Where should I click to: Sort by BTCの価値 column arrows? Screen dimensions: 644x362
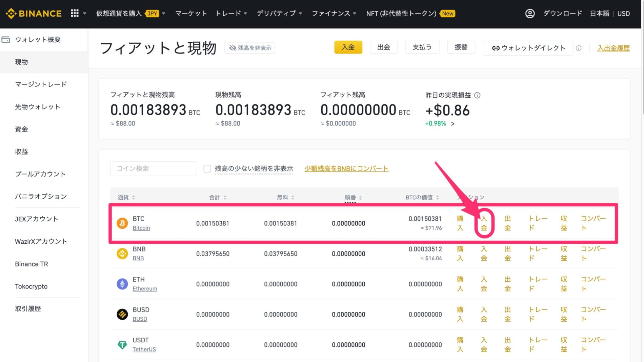(438, 197)
